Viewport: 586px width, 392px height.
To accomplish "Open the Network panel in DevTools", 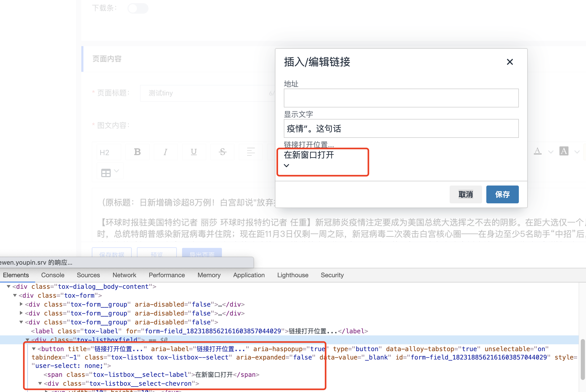I will point(124,275).
